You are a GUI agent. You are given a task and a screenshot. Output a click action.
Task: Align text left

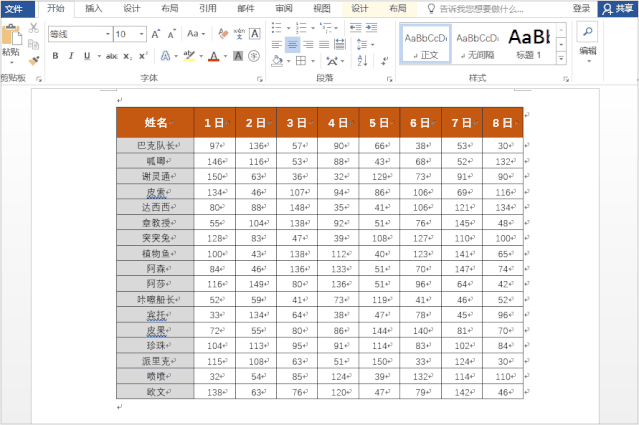[277, 44]
